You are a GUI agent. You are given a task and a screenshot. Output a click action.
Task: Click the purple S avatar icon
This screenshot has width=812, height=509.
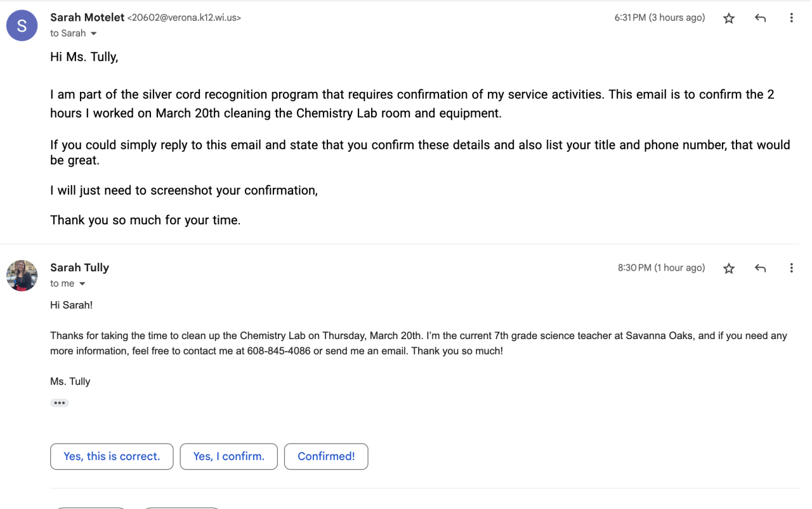[x=22, y=26]
